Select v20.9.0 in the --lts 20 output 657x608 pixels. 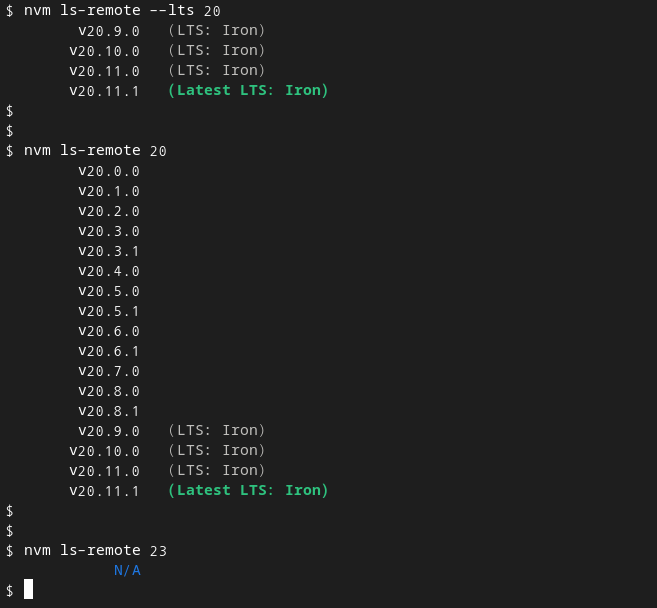coord(109,31)
